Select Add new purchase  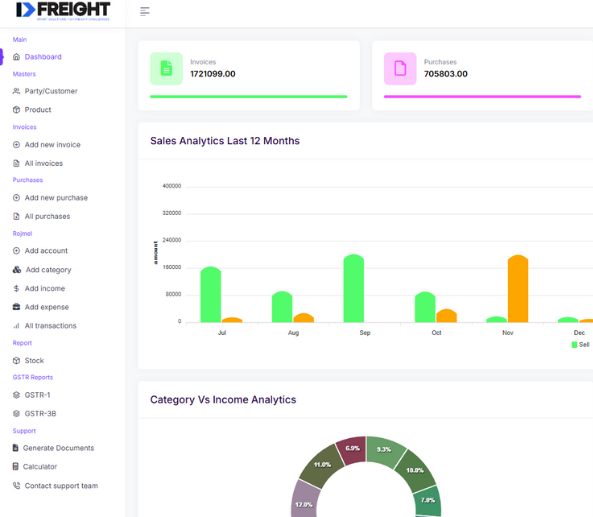point(56,198)
